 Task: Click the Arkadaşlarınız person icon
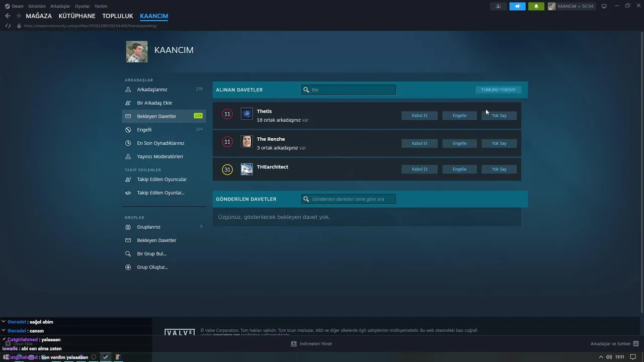(128, 89)
